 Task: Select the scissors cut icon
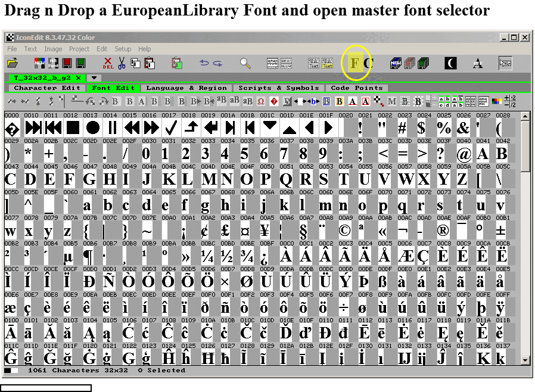tap(122, 63)
